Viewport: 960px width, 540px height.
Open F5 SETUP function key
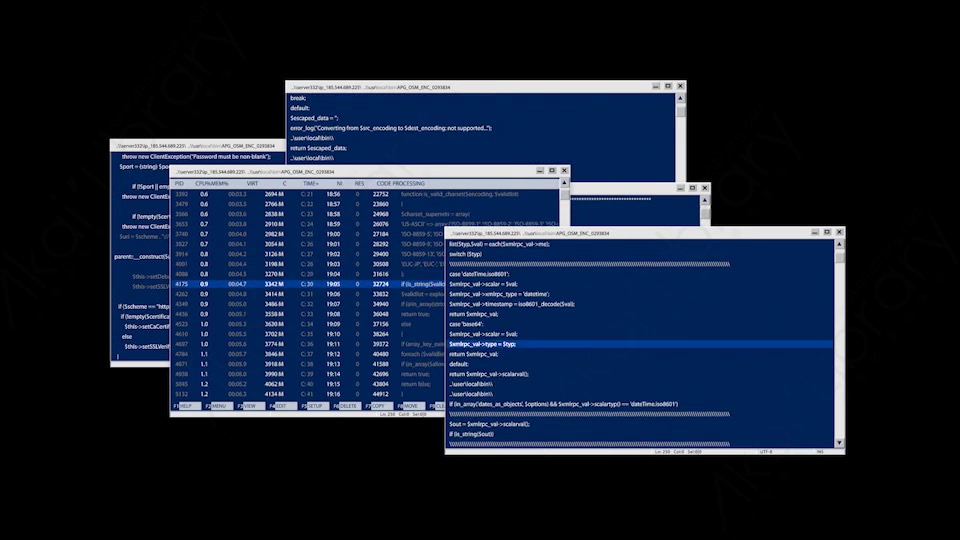click(315, 406)
